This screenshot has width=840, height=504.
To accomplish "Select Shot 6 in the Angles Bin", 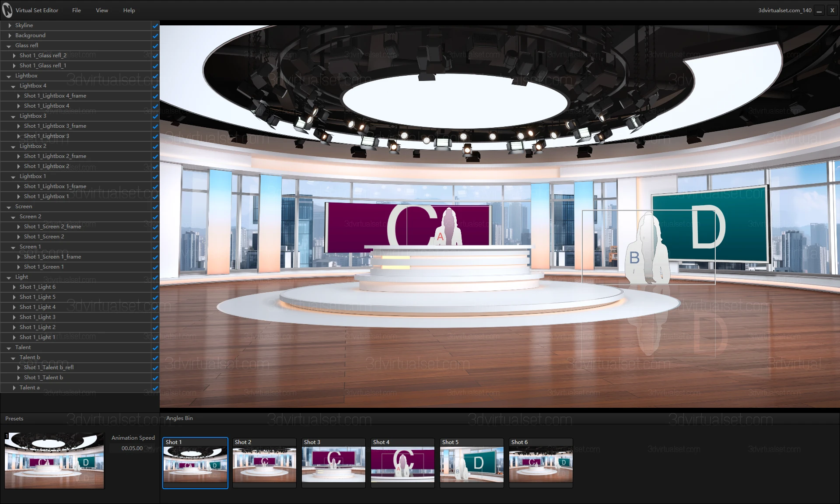I will coord(540,463).
